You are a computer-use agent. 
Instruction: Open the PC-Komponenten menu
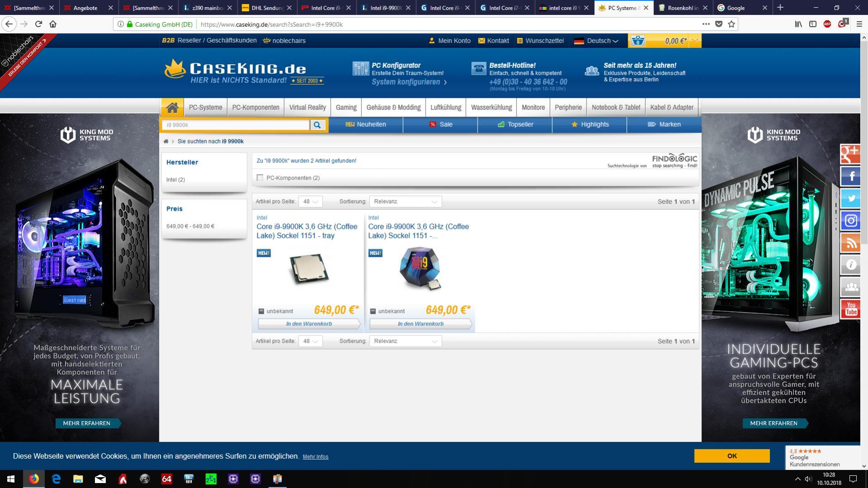256,108
